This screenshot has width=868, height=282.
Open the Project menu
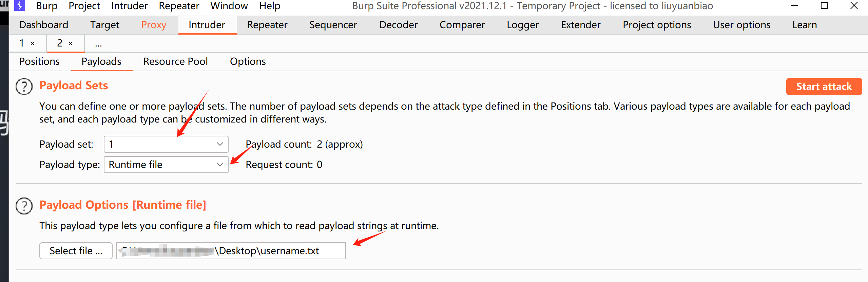[x=84, y=6]
